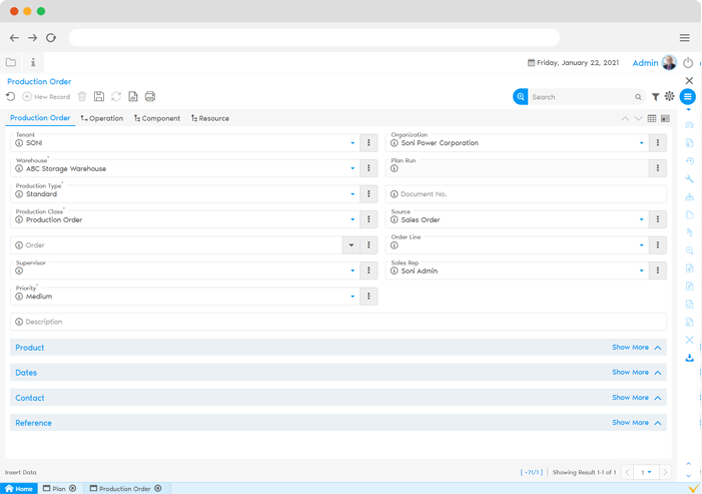Open the filter funnel icon
The width and height of the screenshot is (702, 494).
655,97
